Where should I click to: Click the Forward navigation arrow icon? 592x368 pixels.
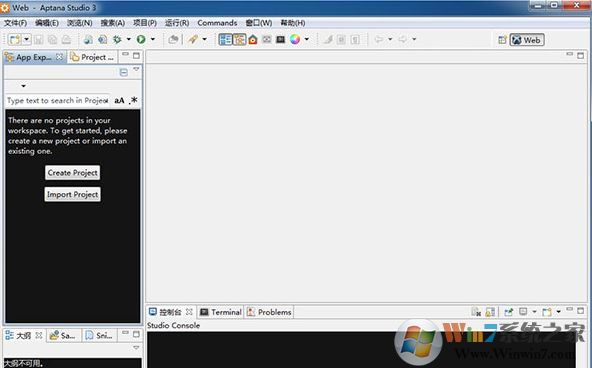[403, 39]
